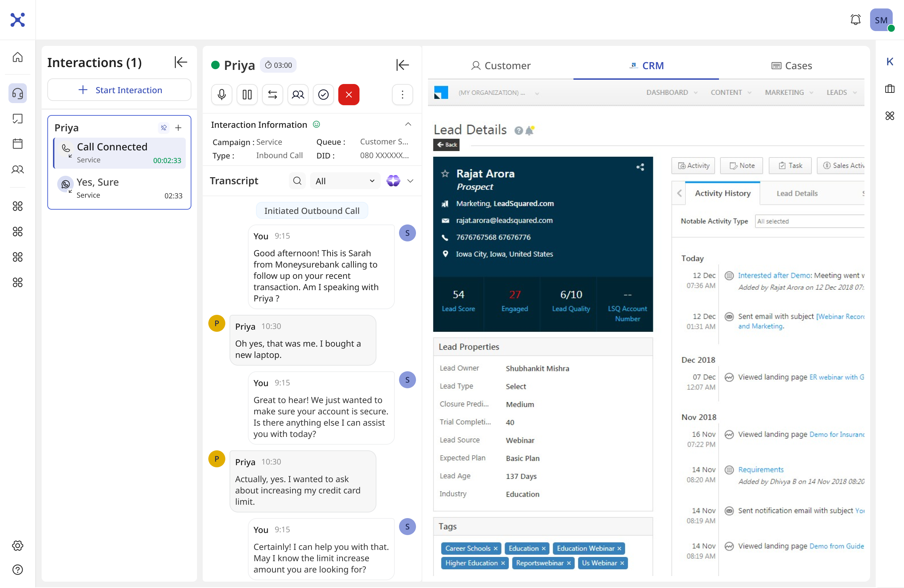This screenshot has height=588, width=904.
Task: Open the Settings gear icon
Action: click(x=17, y=546)
